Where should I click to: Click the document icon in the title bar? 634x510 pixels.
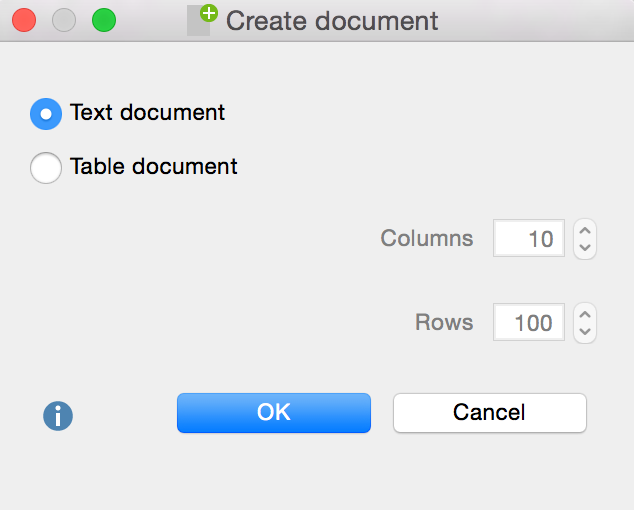point(201,20)
